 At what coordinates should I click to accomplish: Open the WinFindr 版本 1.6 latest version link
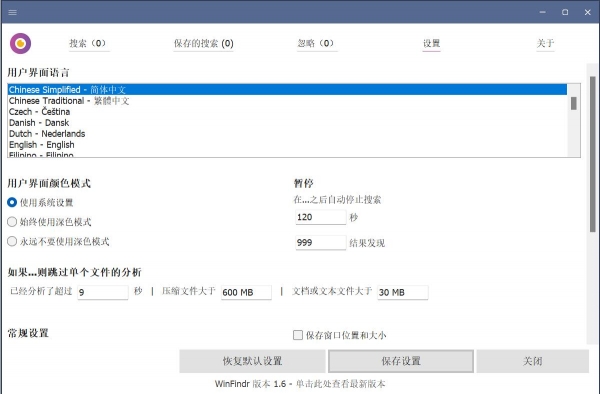pyautogui.click(x=300, y=384)
